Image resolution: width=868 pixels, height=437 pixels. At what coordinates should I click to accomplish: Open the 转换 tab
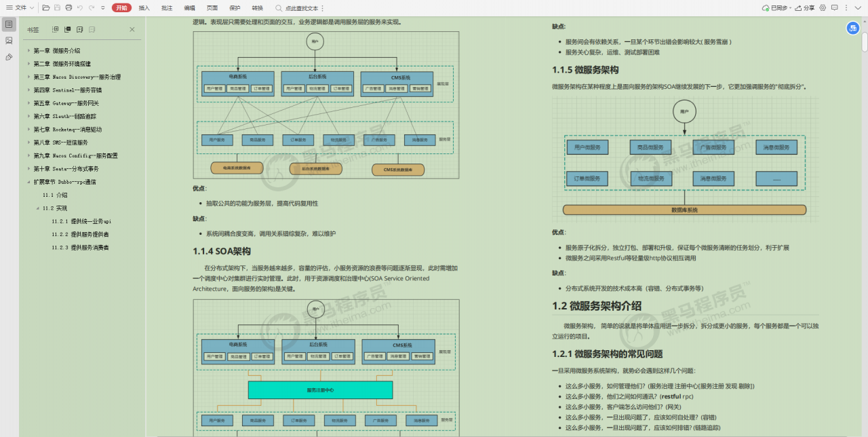(x=257, y=7)
